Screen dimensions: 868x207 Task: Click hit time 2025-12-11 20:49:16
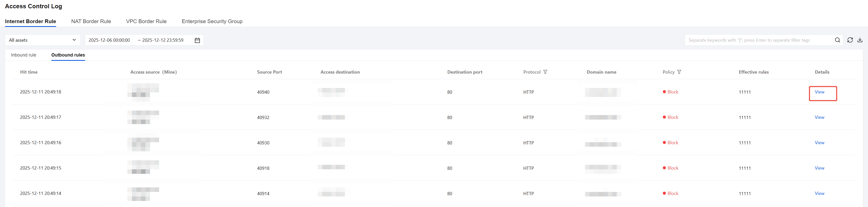(x=41, y=143)
